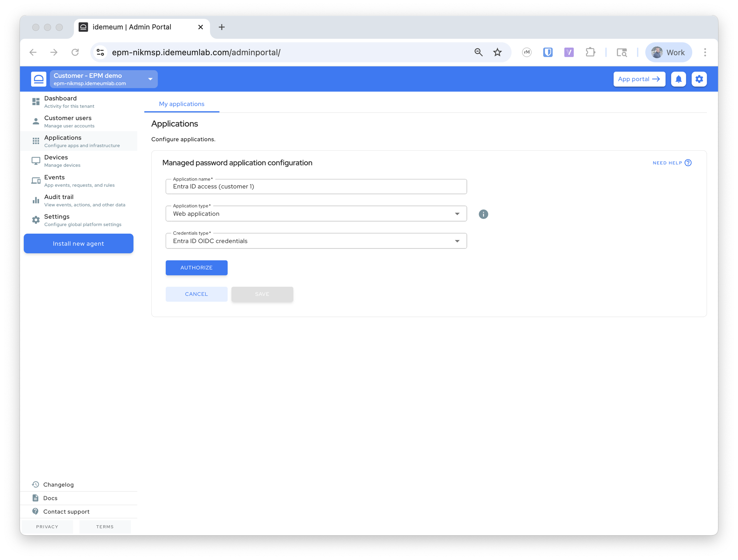Open the Application type dropdown
Screen dimensions: 738x560
click(316, 214)
